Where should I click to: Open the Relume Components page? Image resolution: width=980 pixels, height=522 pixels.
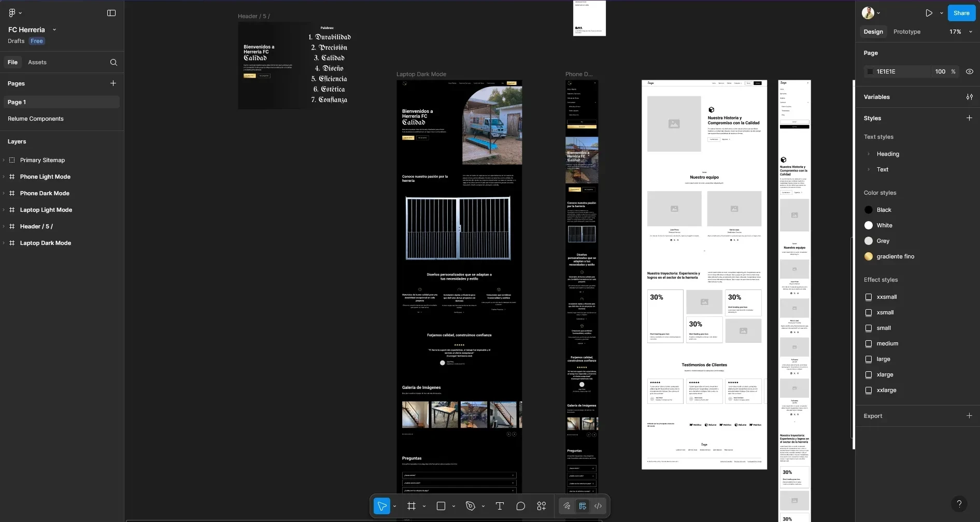click(62, 119)
